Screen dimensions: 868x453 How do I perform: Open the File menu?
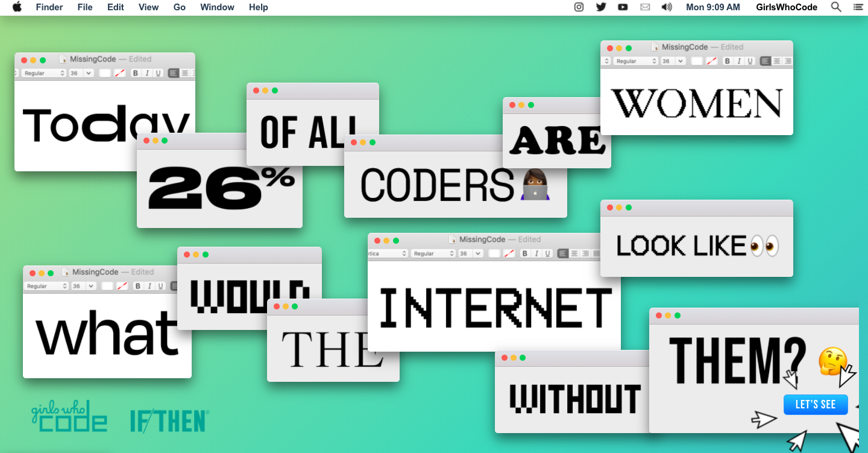(x=85, y=7)
